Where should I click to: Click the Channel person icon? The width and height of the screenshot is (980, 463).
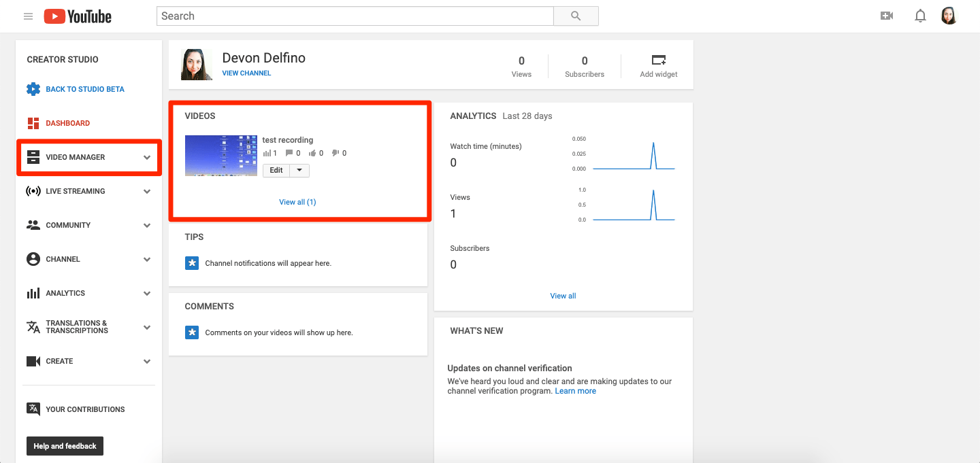(x=33, y=259)
